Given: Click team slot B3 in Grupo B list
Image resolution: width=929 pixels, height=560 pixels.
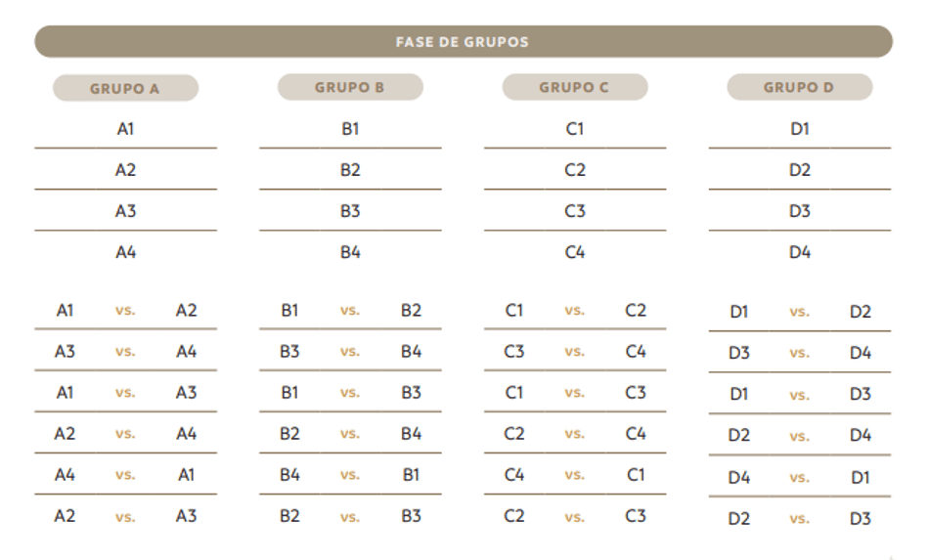Looking at the screenshot, I should click(350, 211).
